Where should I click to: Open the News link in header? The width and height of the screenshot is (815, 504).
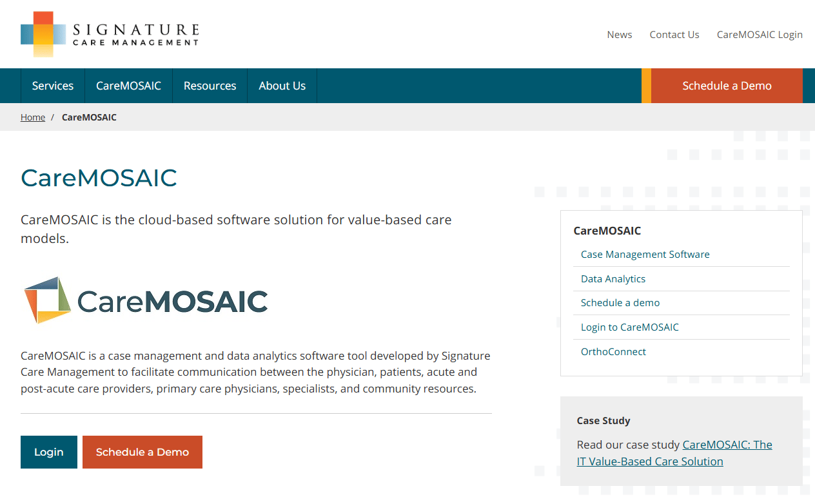click(x=619, y=35)
